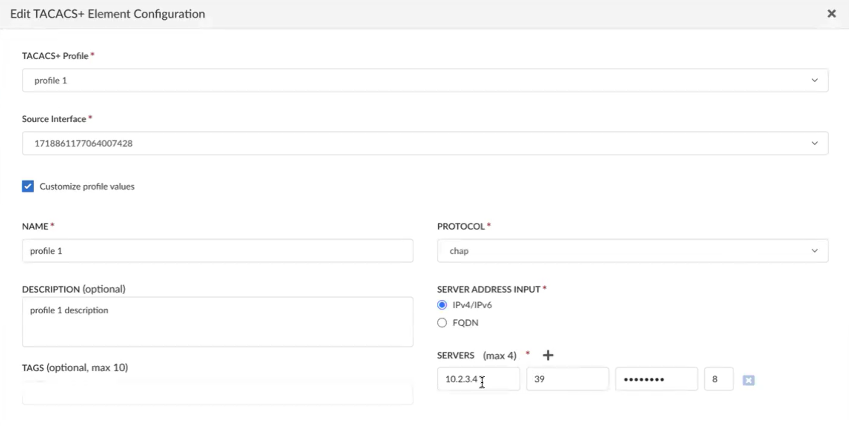This screenshot has height=429, width=849.
Task: Expand the Source Interface dropdown
Action: [425, 143]
